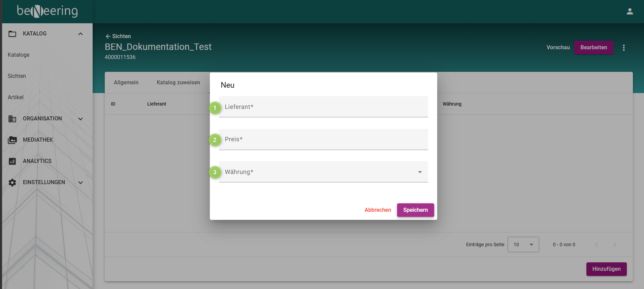Screen dimensions: 644x289
Task: Open Artikel in the sidebar
Action: [15, 97]
